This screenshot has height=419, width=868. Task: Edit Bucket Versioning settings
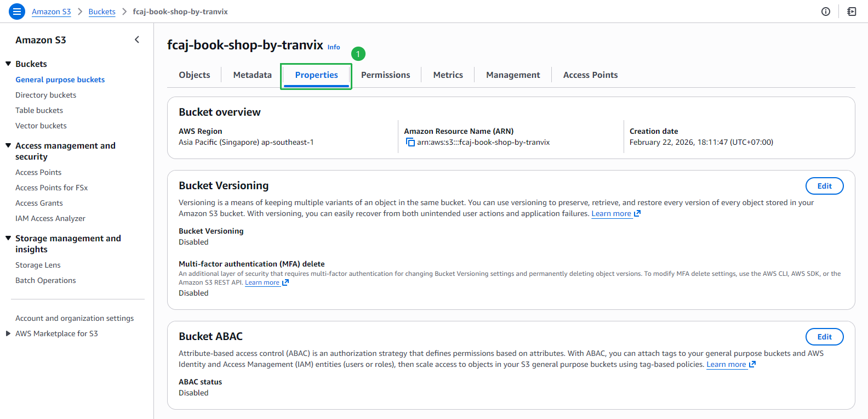(825, 186)
